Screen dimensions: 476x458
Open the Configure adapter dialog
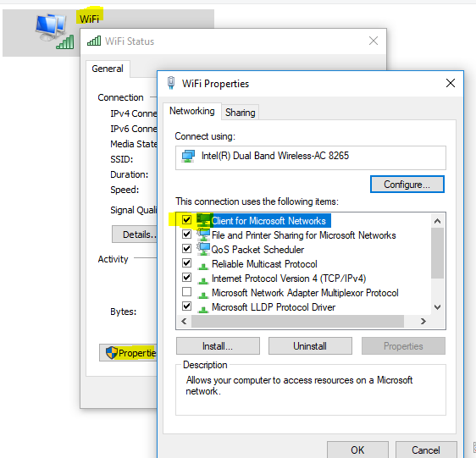(407, 185)
